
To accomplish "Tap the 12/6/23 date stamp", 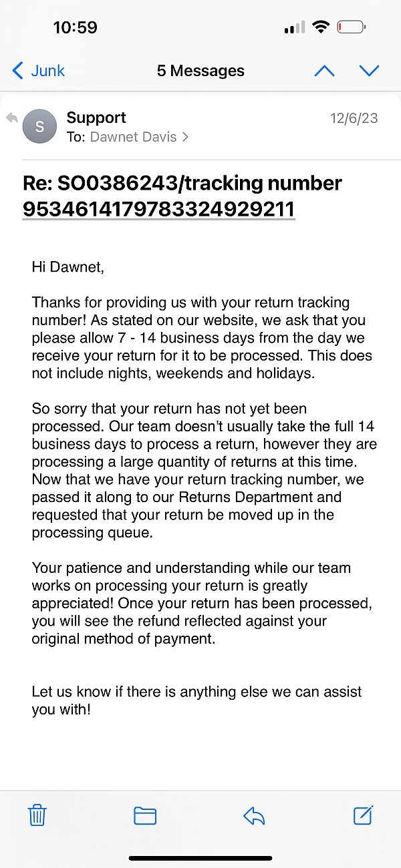I will [354, 118].
